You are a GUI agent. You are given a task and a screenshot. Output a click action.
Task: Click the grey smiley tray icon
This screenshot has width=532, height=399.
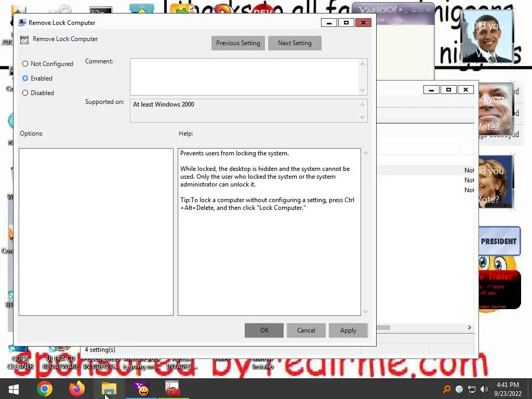click(x=459, y=389)
